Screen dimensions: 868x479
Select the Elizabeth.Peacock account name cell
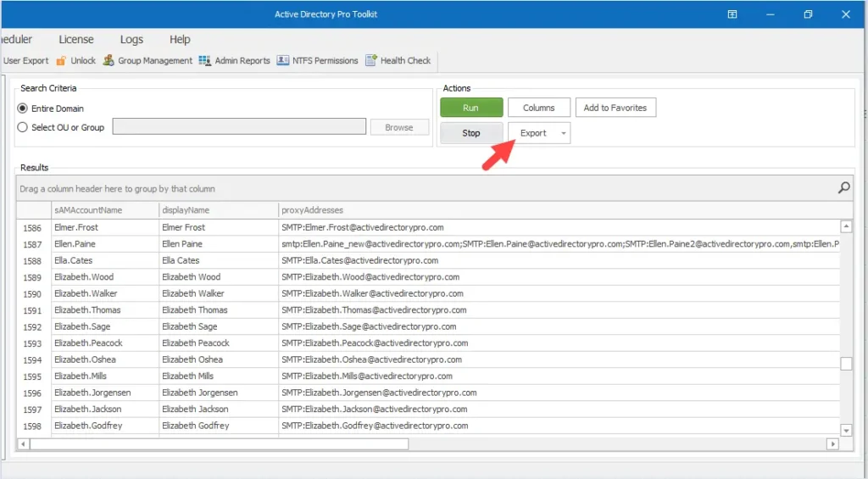[105, 343]
